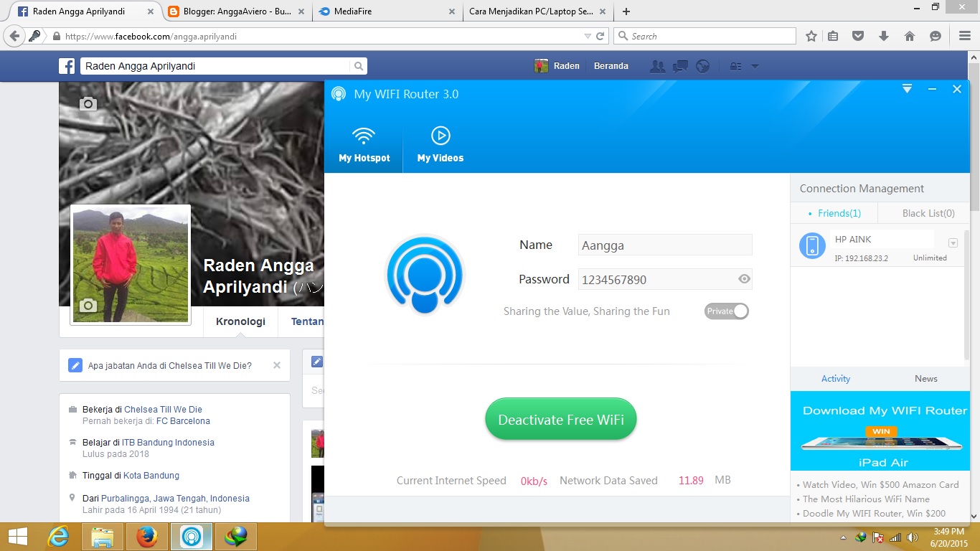Click Firefox Hello chat smiley icon
980x551 pixels.
click(x=935, y=36)
